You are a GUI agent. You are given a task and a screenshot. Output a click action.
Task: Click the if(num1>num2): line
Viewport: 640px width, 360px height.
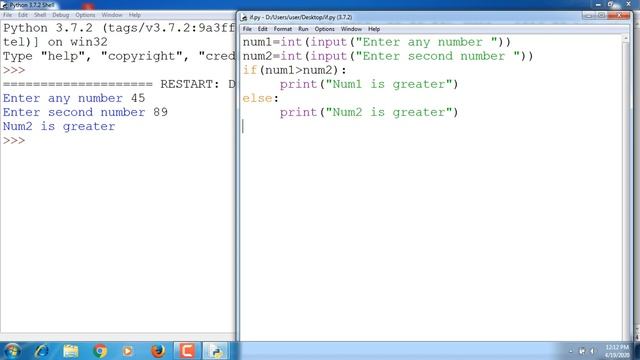(294, 70)
